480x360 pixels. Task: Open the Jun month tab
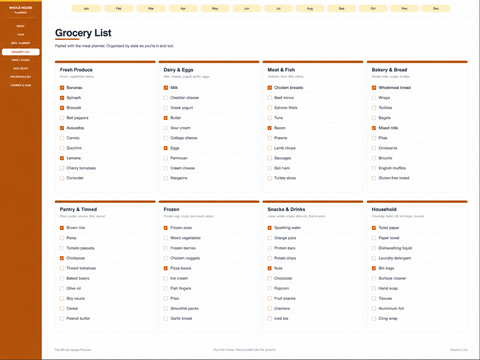247,8
